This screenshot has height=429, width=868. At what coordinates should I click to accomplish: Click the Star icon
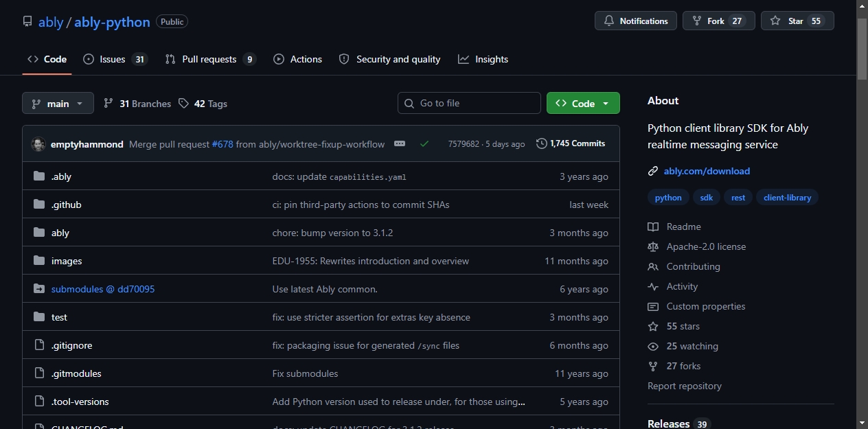775,21
